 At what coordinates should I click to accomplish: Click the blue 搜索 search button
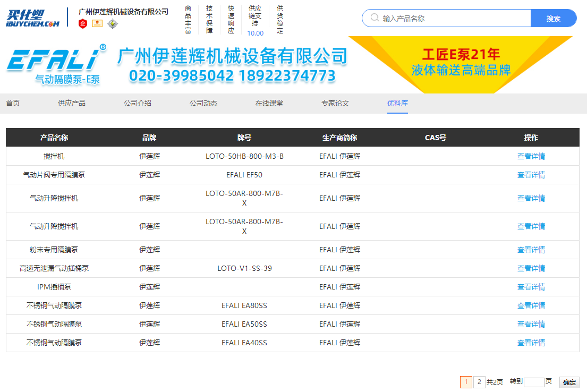pos(554,19)
